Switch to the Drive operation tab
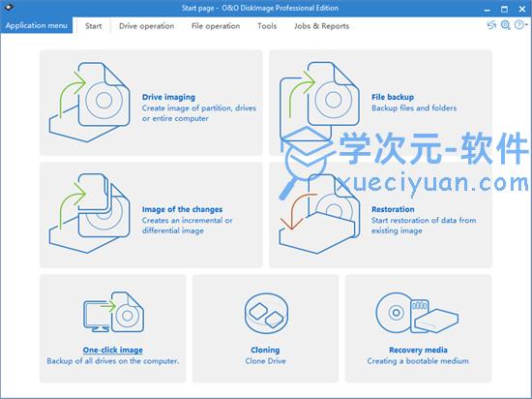Screen dimensions: 532x399 pos(147,26)
